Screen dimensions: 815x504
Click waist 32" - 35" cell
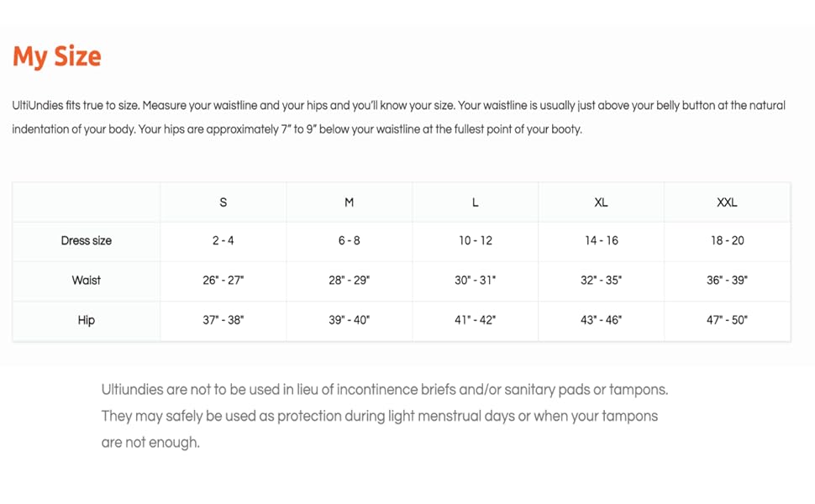click(x=601, y=281)
